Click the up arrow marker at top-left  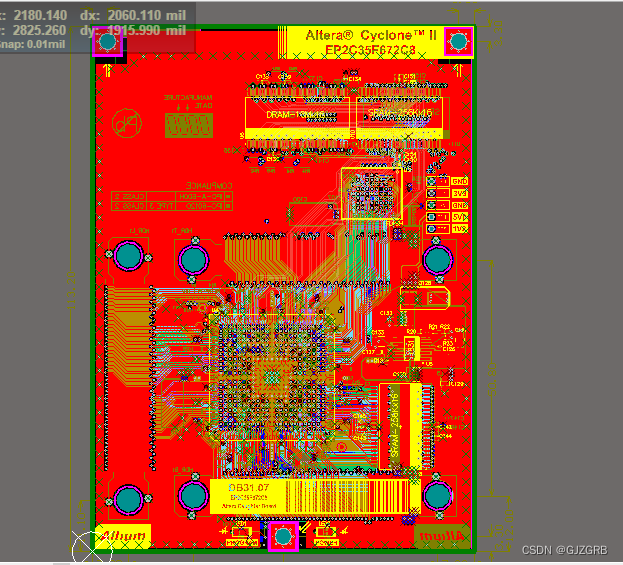point(107,70)
